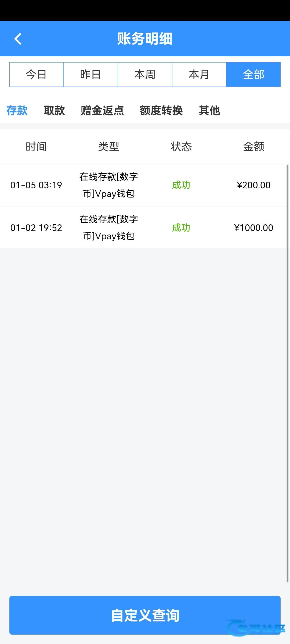Viewport: 290px width, 644px height.
Task: Click the ¥1000.00 amount entry
Action: [253, 228]
